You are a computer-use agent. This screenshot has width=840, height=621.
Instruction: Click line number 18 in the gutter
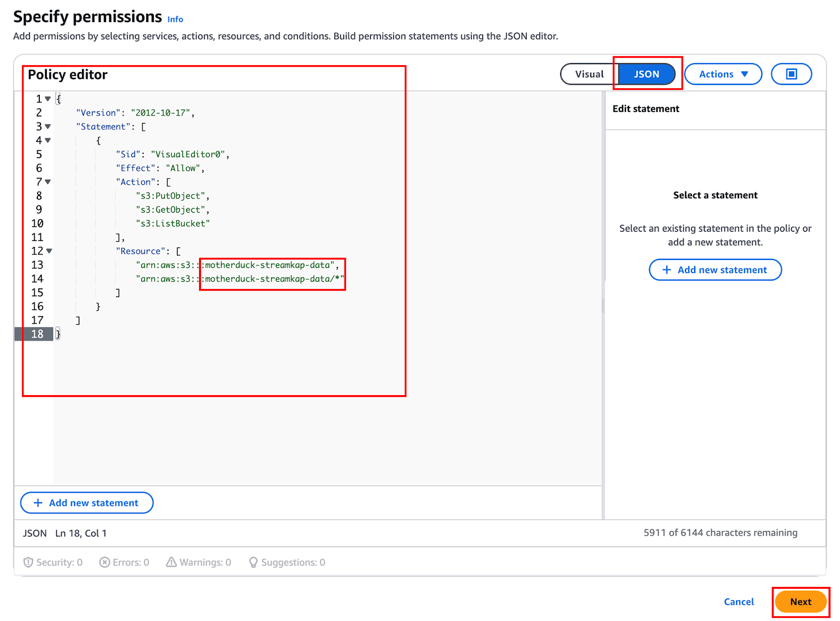pyautogui.click(x=37, y=334)
